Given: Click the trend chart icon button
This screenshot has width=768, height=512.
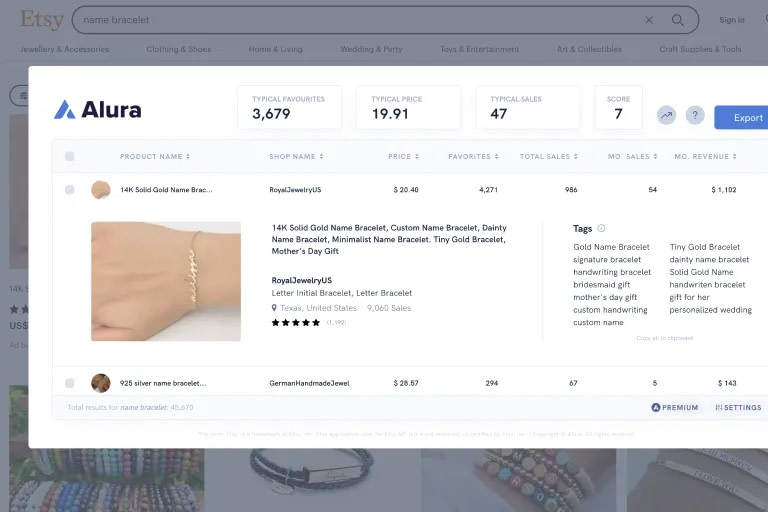Looking at the screenshot, I should 666,116.
